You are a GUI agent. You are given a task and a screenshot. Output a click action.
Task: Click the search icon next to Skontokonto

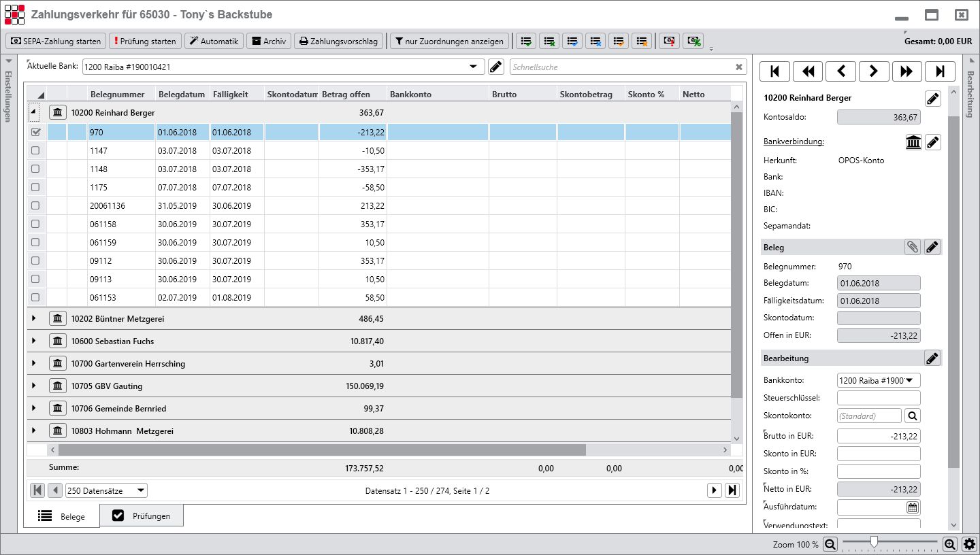(x=913, y=416)
